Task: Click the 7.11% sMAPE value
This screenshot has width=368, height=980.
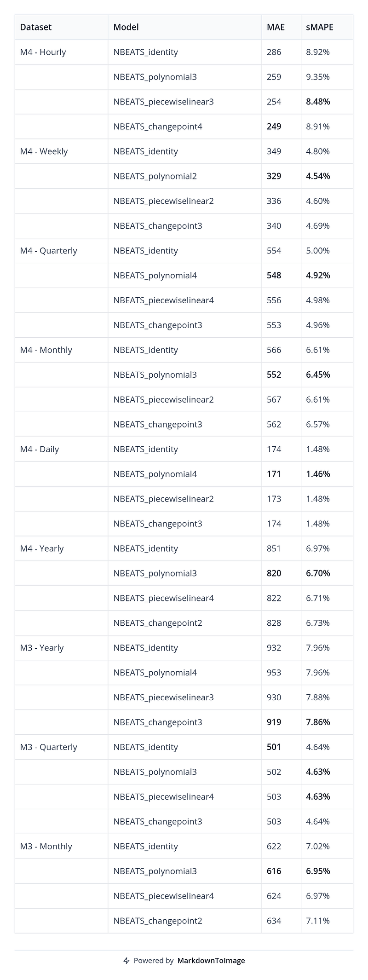Action: pyautogui.click(x=318, y=921)
